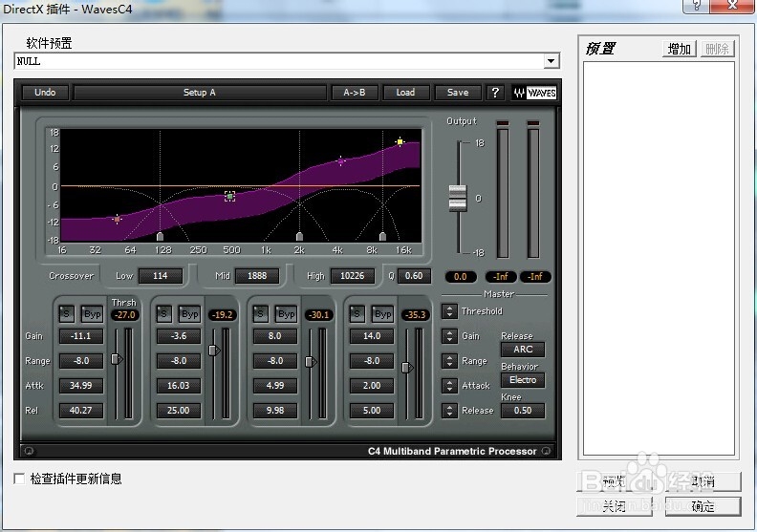Click the Master Release up-down arrows
The height and width of the screenshot is (532, 757).
tap(449, 410)
